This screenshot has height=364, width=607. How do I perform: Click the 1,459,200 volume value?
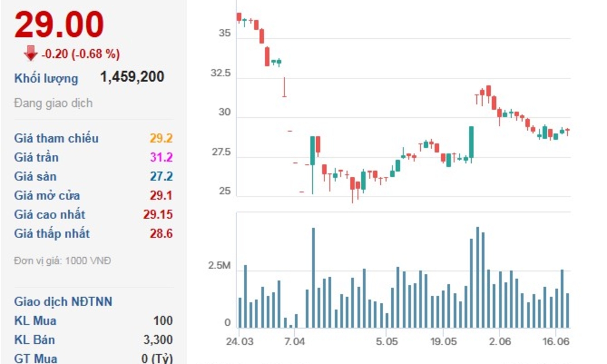tap(132, 77)
